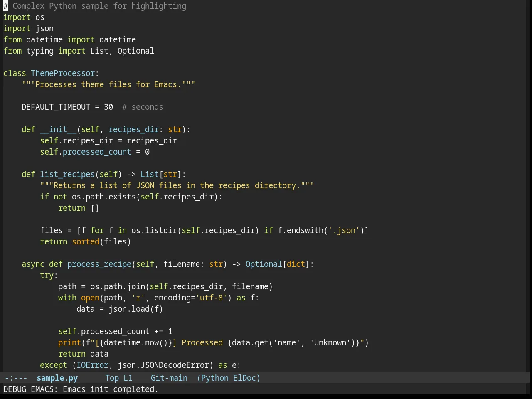532x399 pixels.
Task: Click the 'Unknown' string literal
Action: coord(330,342)
